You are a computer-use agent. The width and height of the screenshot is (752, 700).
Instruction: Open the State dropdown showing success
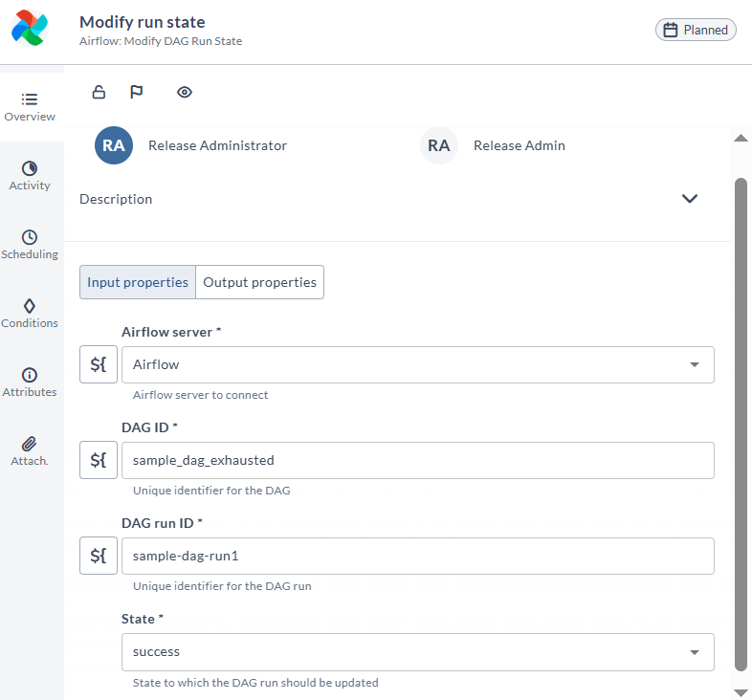(418, 652)
